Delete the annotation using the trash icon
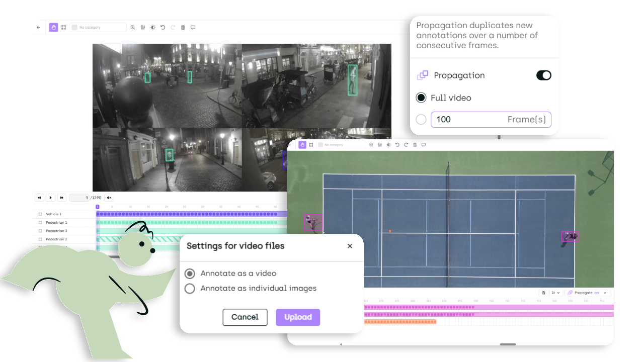 [183, 27]
